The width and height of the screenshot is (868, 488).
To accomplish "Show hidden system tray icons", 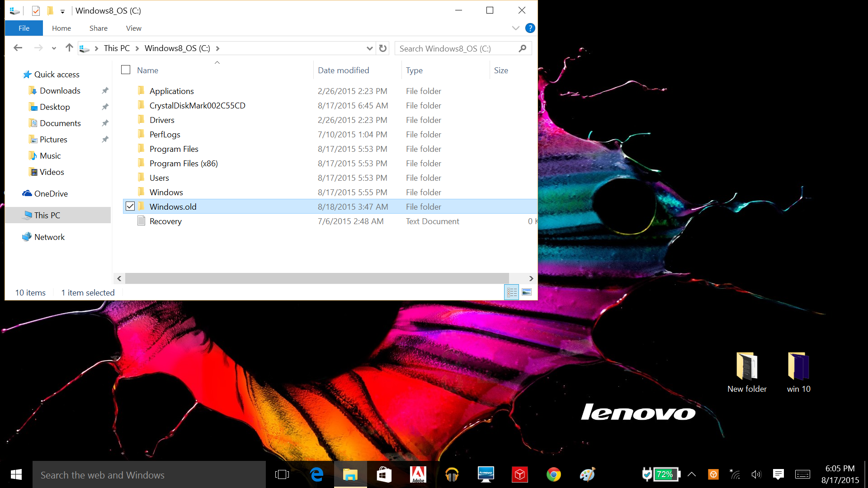I will pos(692,474).
